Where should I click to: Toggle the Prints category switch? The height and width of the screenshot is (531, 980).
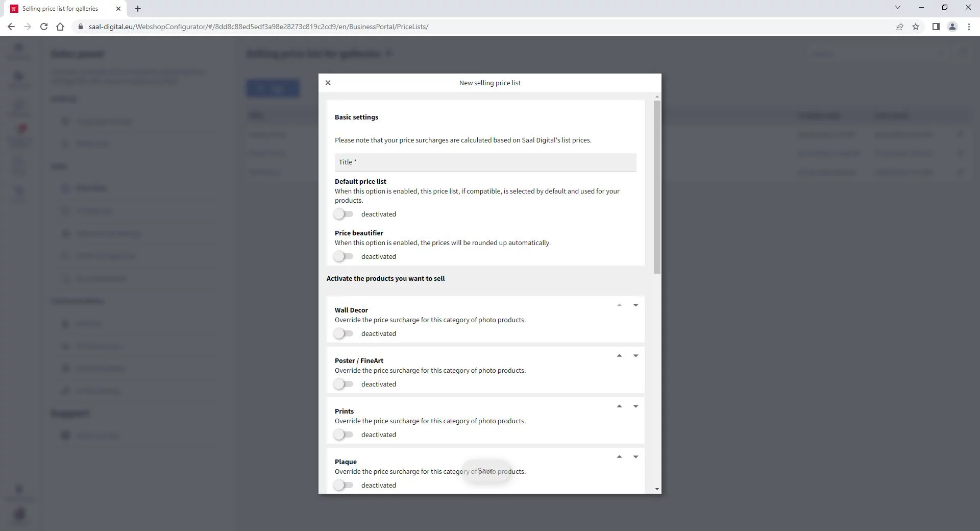[344, 435]
